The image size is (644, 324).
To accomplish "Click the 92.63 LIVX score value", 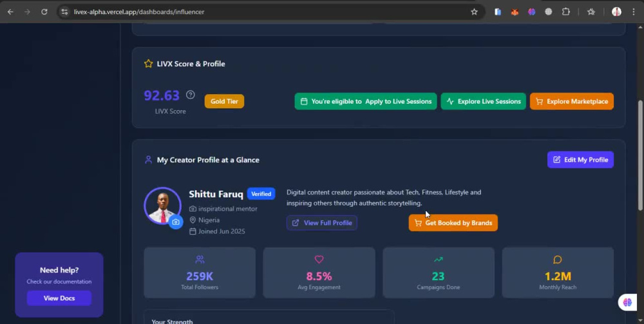I will point(162,95).
